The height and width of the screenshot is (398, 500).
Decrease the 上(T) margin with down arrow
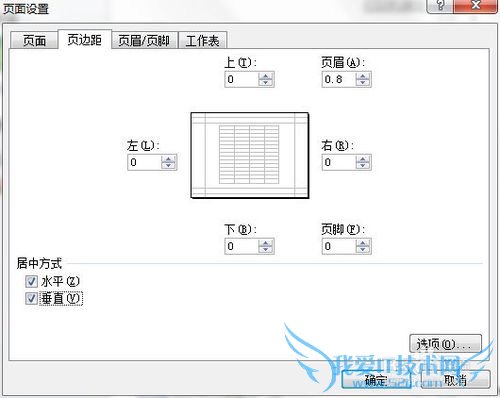click(265, 83)
